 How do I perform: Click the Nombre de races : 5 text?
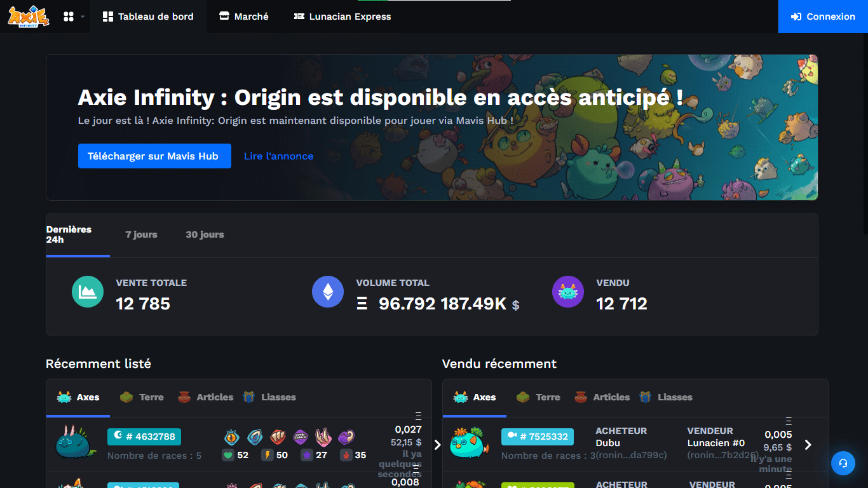[154, 456]
